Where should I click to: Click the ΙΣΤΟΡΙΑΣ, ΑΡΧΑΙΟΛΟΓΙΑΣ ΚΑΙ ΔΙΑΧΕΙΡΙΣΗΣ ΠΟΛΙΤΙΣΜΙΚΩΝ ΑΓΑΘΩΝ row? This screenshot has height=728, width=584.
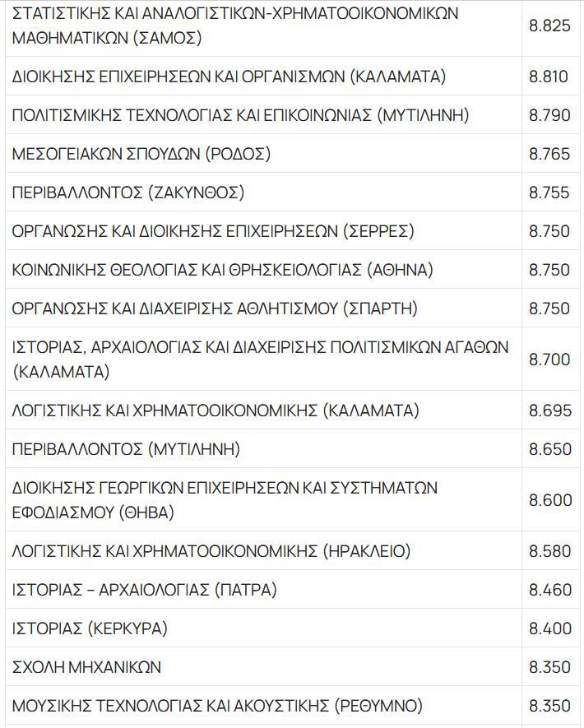point(260,359)
